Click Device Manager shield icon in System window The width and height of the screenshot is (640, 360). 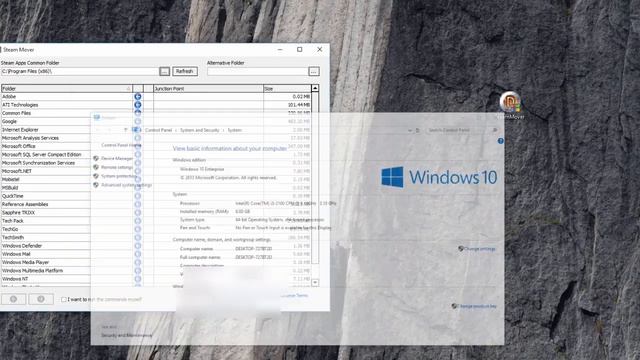point(96,158)
